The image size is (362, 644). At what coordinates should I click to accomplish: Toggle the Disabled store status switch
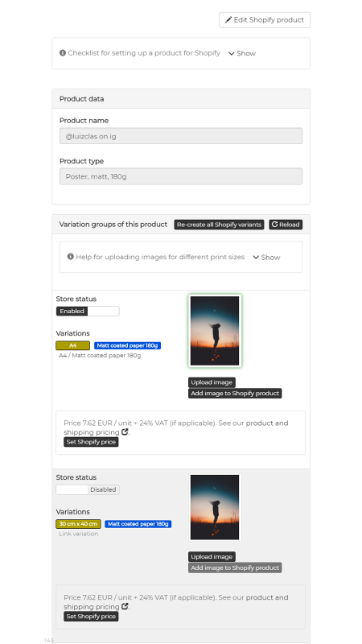pos(88,489)
